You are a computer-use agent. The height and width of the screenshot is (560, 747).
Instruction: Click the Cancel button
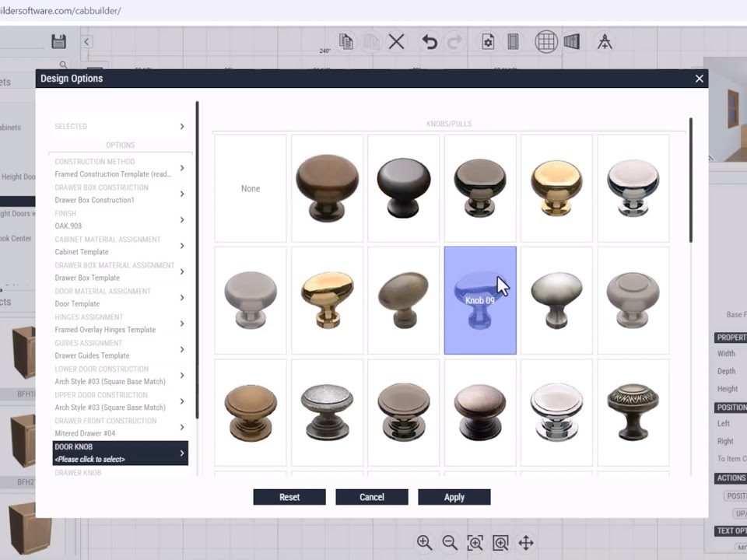point(372,497)
